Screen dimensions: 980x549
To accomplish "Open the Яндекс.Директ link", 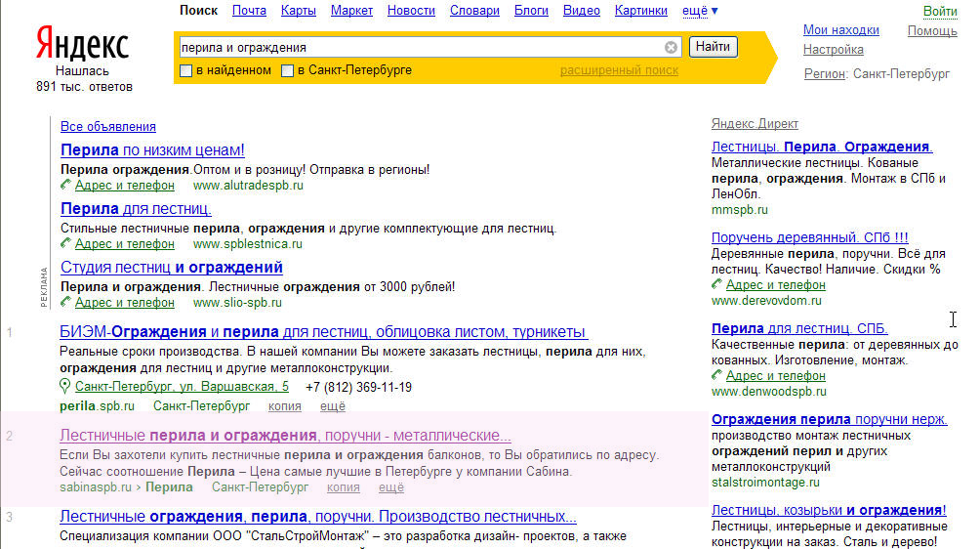I will click(x=755, y=124).
